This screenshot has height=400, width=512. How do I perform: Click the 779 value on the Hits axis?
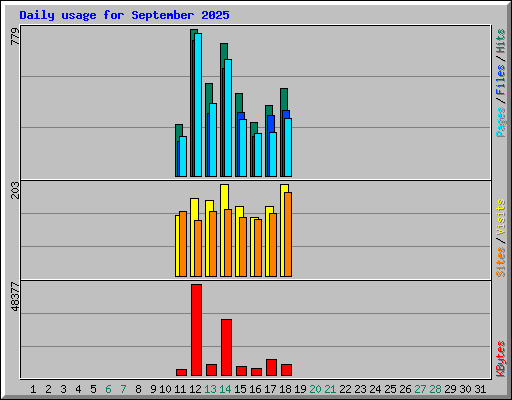[x=15, y=36]
